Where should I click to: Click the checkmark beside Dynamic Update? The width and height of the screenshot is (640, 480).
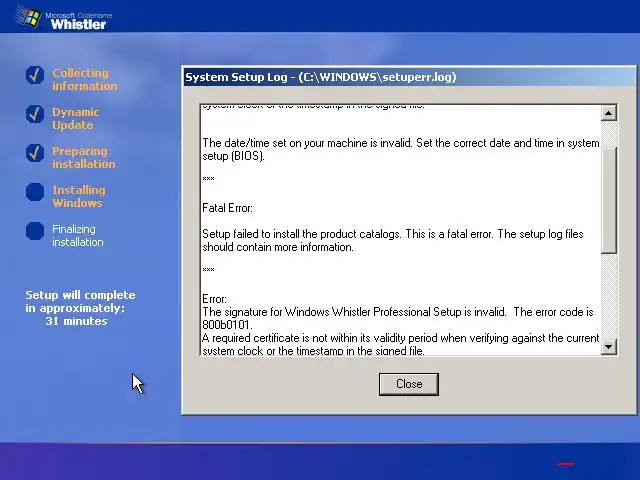pos(35,114)
